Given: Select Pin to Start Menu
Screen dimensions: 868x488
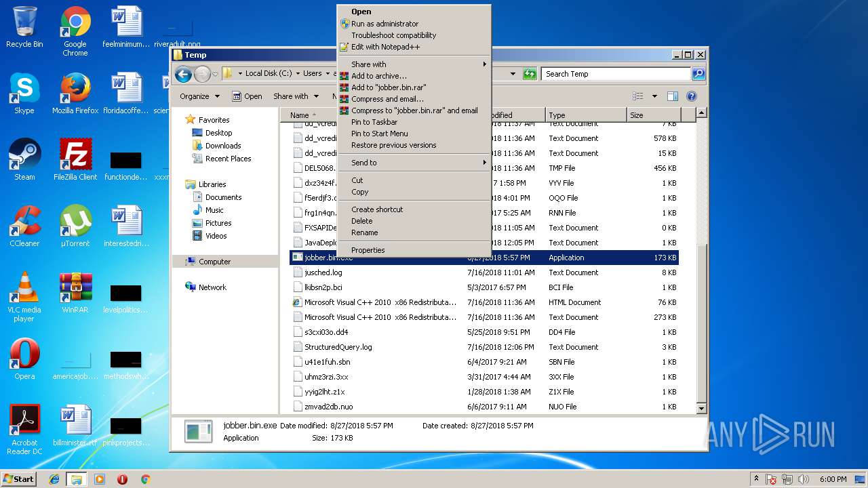Looking at the screenshot, I should [x=414, y=134].
